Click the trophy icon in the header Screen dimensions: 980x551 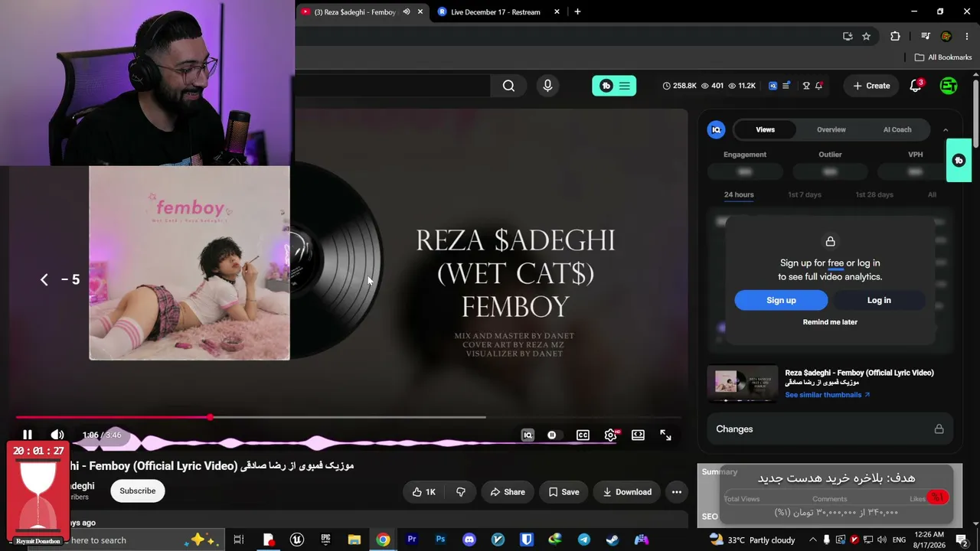(x=805, y=86)
